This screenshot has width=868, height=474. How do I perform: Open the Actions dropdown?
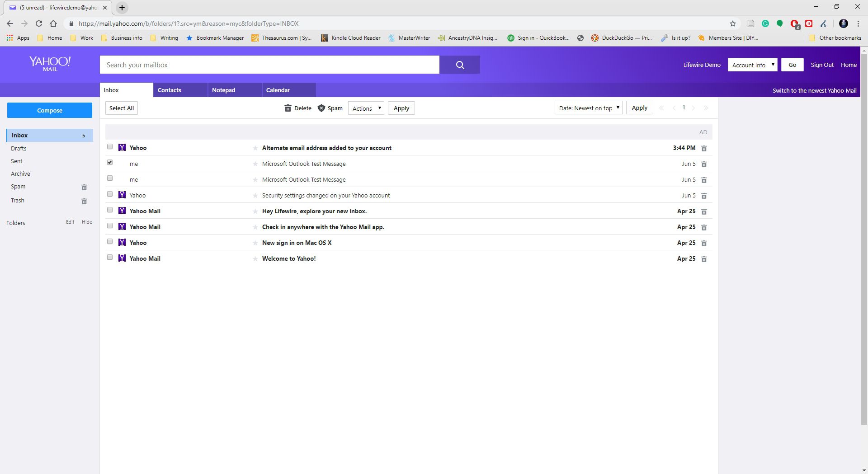366,108
